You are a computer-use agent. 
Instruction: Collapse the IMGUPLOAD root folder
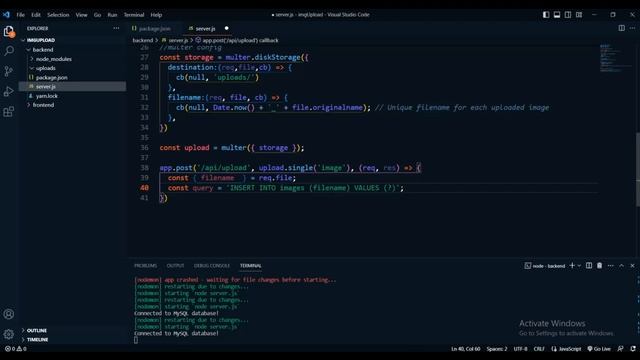[73, 40]
